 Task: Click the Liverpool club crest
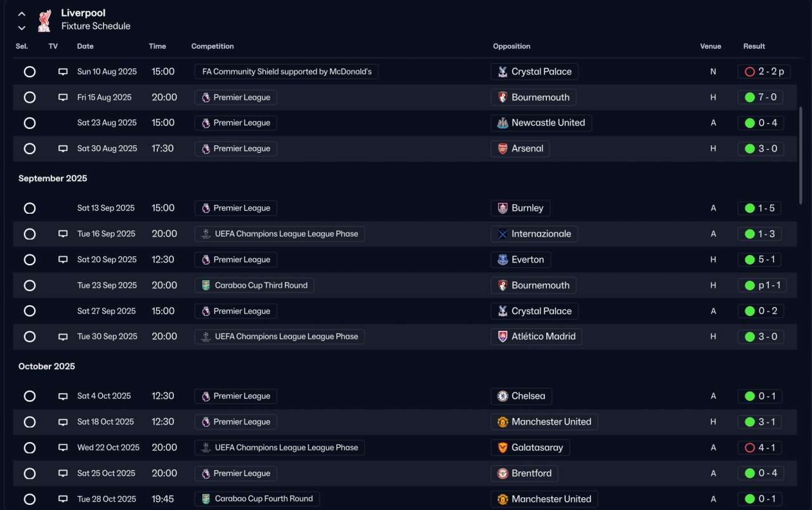pos(44,20)
